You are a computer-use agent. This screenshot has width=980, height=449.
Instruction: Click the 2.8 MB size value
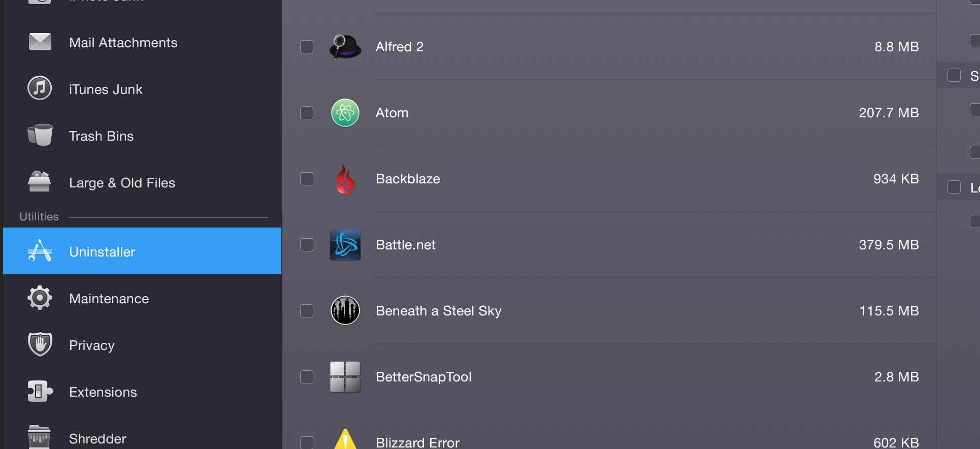pyautogui.click(x=897, y=377)
